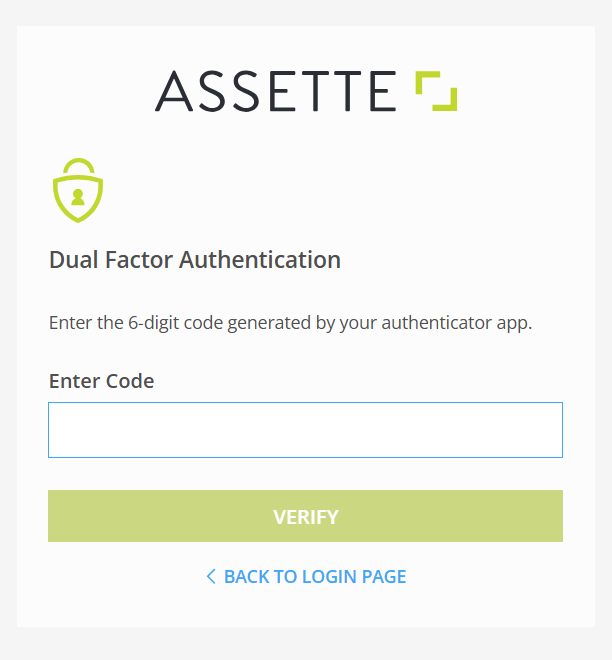Viewport: 612px width, 660px height.
Task: Click the left end of the code field
Action: (x=62, y=430)
